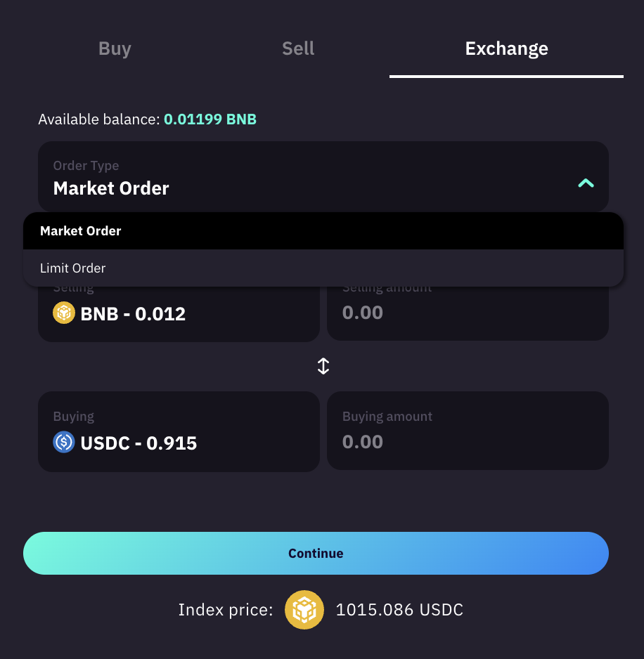Choose Market Order from the dropdown list
Image resolution: width=644 pixels, height=659 pixels.
click(x=81, y=231)
